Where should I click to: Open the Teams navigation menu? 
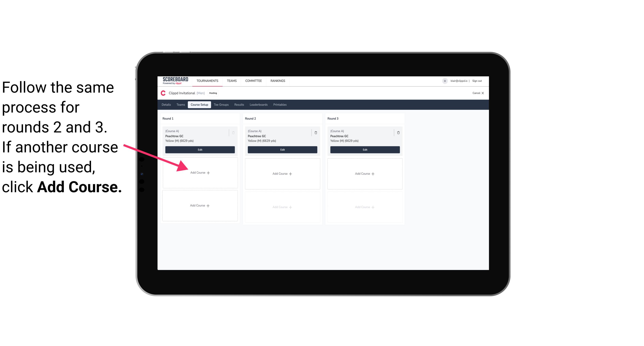pyautogui.click(x=231, y=80)
